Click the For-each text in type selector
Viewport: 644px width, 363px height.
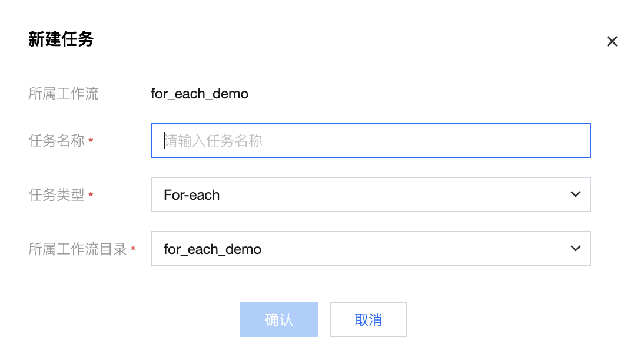click(x=192, y=195)
